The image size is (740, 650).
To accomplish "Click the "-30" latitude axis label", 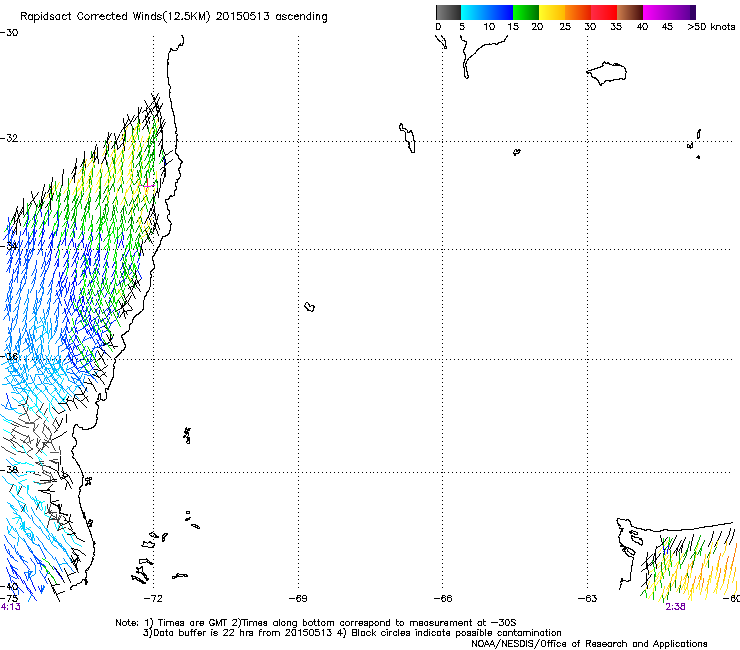I will click(9, 33).
